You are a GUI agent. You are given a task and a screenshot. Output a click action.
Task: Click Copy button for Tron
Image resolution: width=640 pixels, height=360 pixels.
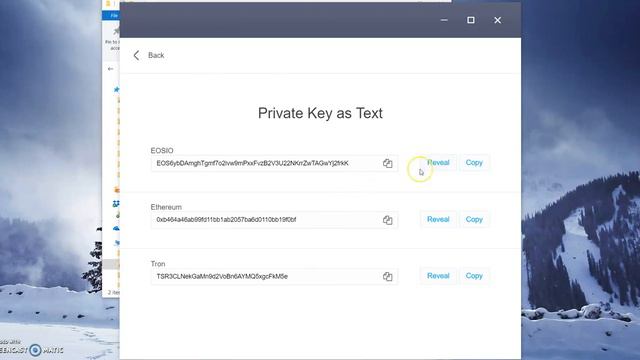tap(474, 276)
